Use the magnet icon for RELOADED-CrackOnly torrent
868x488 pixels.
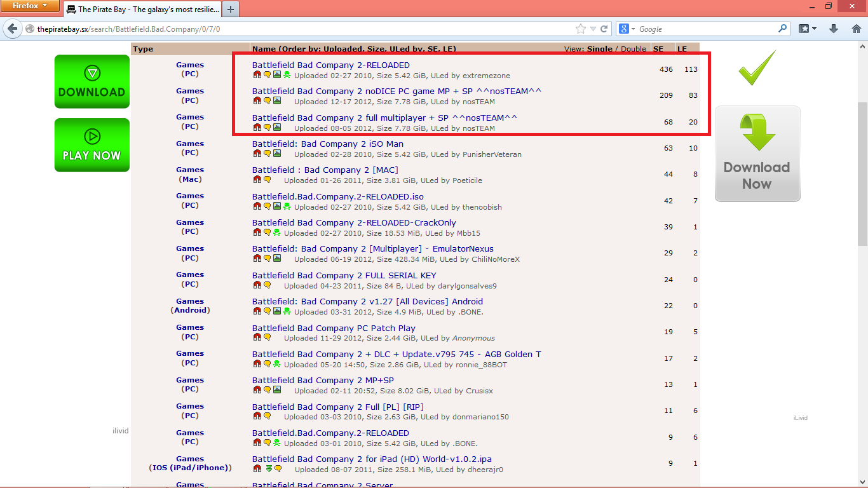[257, 233]
